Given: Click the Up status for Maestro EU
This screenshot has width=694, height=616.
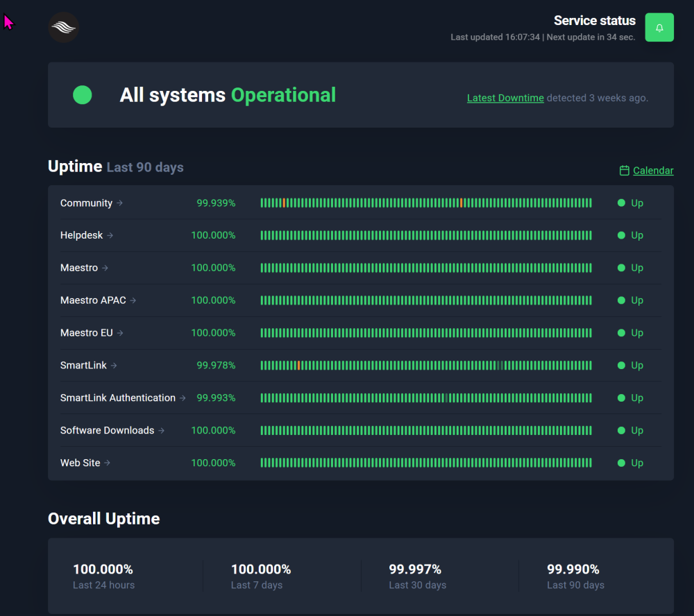Looking at the screenshot, I should 630,333.
